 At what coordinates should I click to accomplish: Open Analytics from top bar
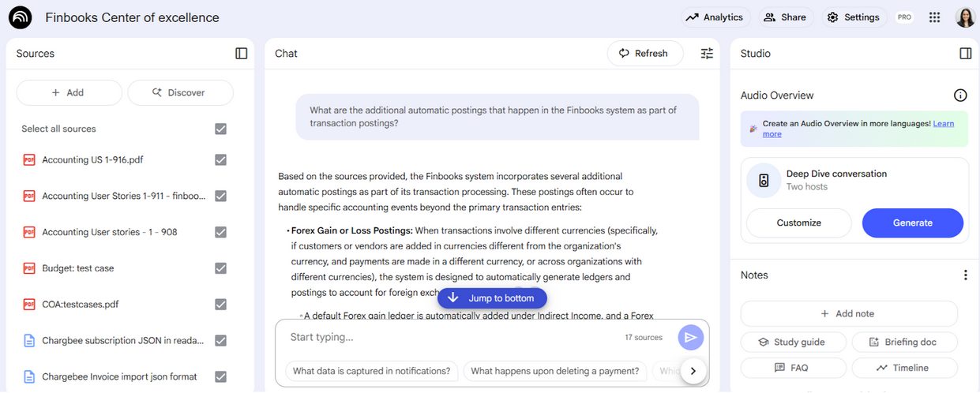point(715,17)
